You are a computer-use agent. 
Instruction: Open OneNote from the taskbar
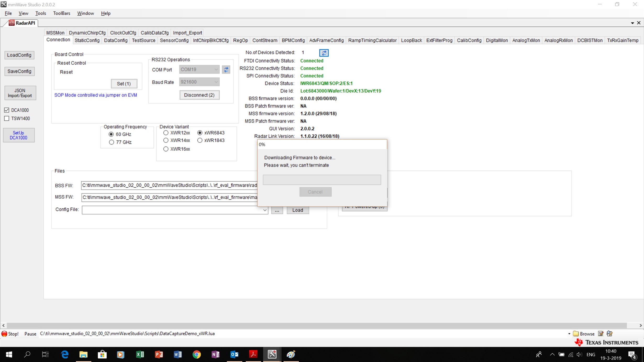(x=215, y=354)
